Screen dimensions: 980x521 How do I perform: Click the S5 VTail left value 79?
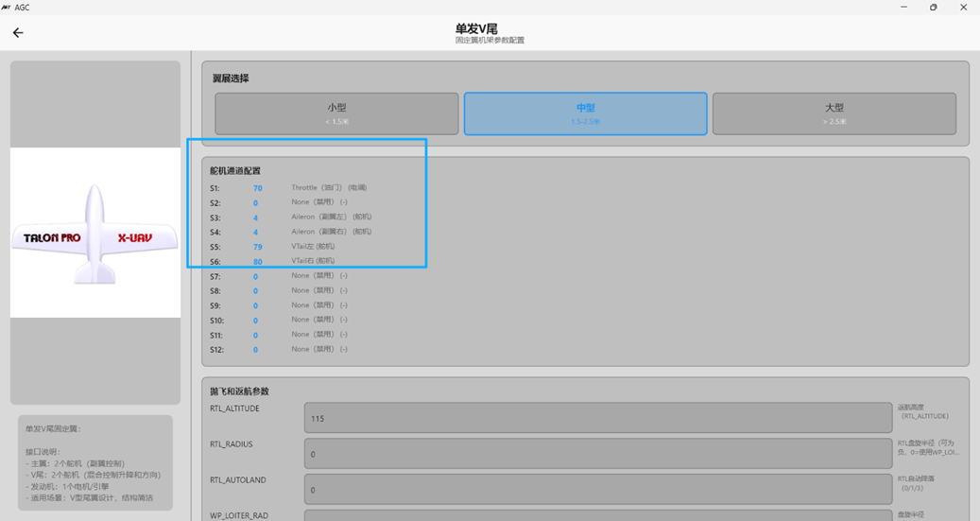click(x=257, y=247)
